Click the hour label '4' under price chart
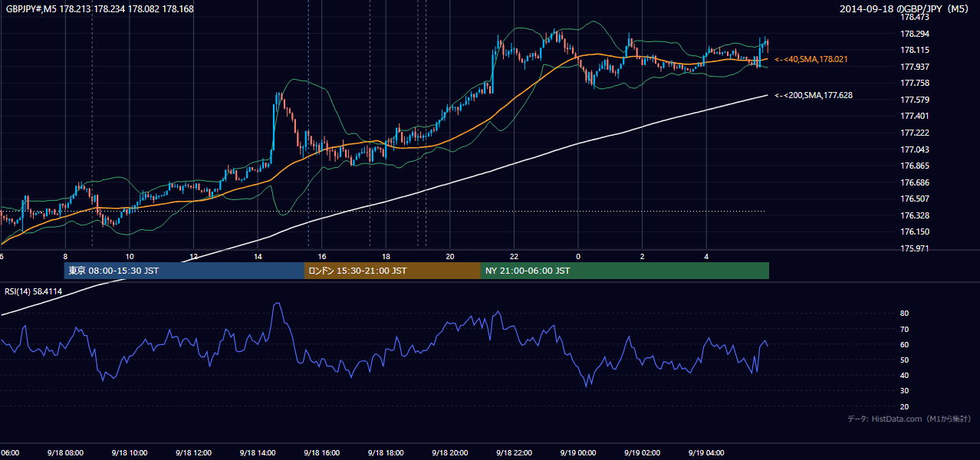 coord(706,256)
